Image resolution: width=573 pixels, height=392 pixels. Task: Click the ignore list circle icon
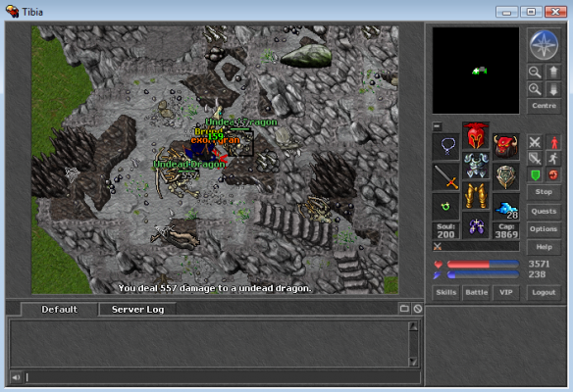[418, 309]
